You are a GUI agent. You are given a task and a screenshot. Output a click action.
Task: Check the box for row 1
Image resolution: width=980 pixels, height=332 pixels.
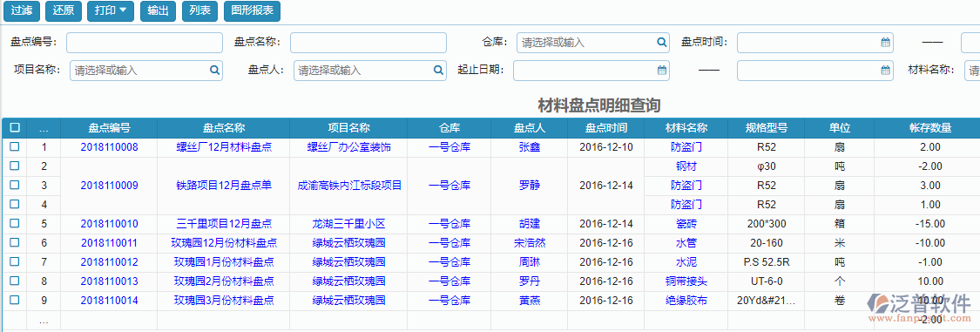click(15, 147)
